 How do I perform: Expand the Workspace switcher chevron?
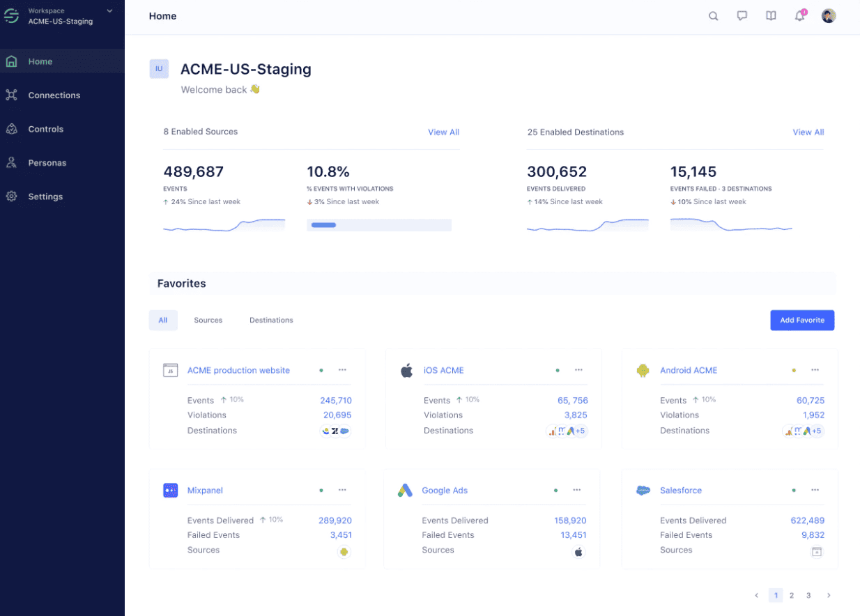pyautogui.click(x=109, y=10)
